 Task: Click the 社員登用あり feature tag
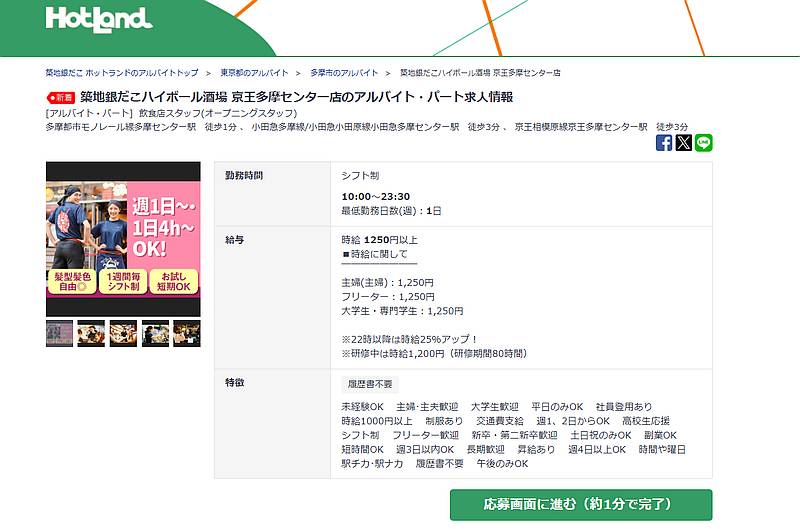[x=624, y=407]
